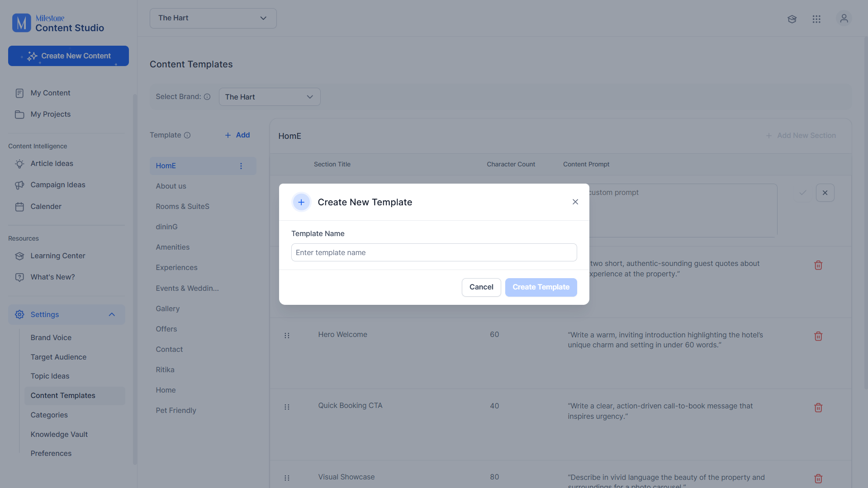This screenshot has width=868, height=488.
Task: Open Knowledge Vault
Action: point(59,435)
